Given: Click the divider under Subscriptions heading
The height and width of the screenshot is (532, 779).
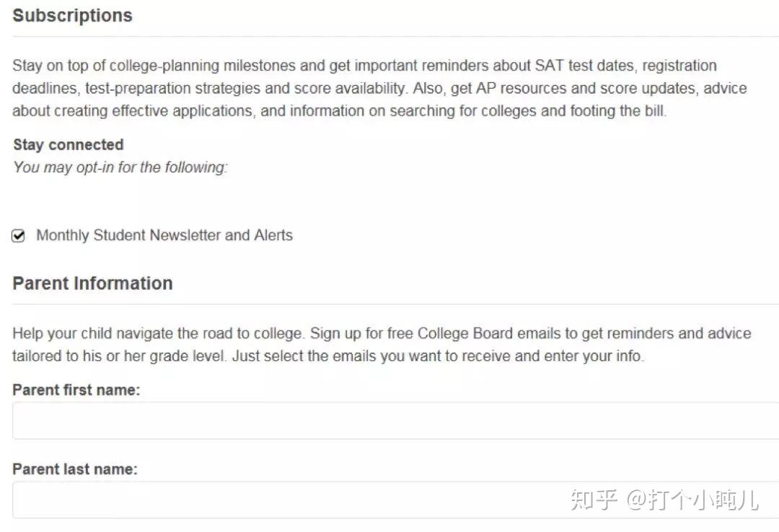Looking at the screenshot, I should [x=389, y=33].
